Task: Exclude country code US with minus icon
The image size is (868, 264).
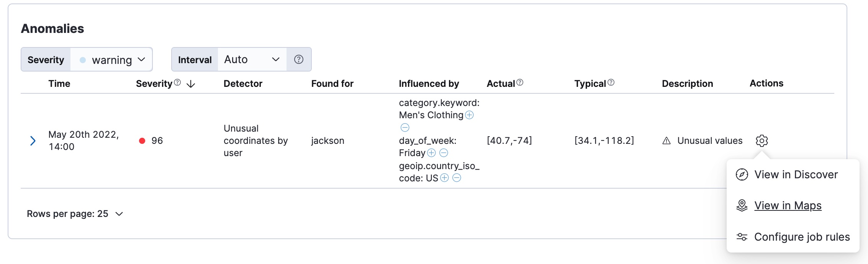Action: pyautogui.click(x=457, y=178)
